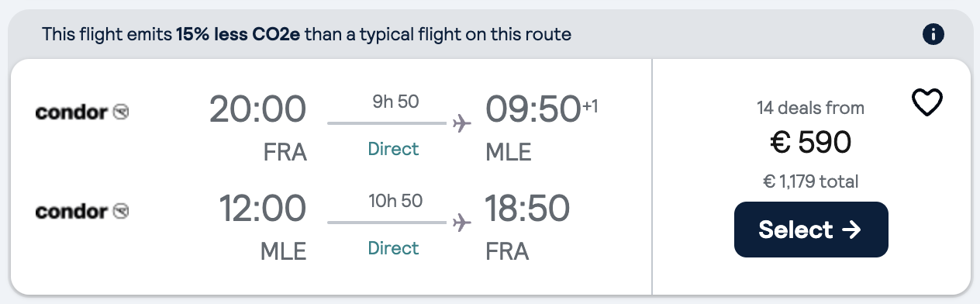Click the 12:00 return departure time

coord(263,209)
